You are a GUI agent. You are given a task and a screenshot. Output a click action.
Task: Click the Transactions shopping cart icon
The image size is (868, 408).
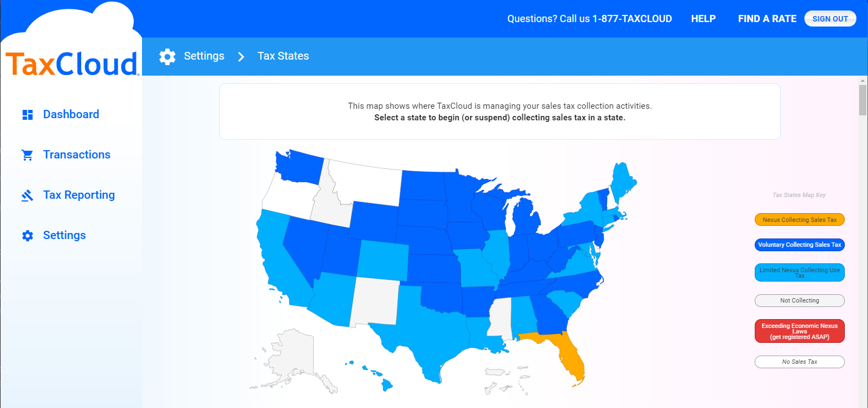pyautogui.click(x=27, y=155)
